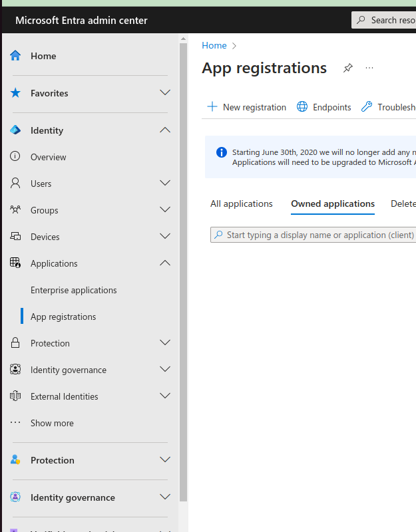Image resolution: width=416 pixels, height=532 pixels.
Task: Expand Identity governance chevron under Identity
Action: (x=165, y=369)
